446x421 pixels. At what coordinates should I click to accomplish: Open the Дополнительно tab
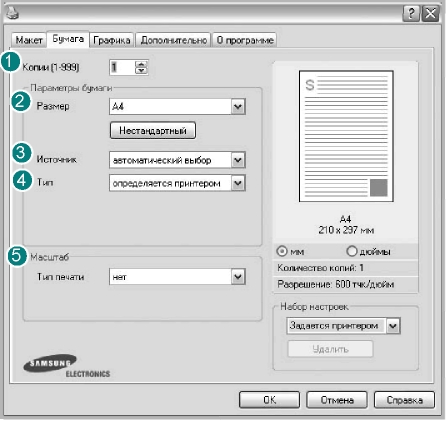[x=173, y=40]
